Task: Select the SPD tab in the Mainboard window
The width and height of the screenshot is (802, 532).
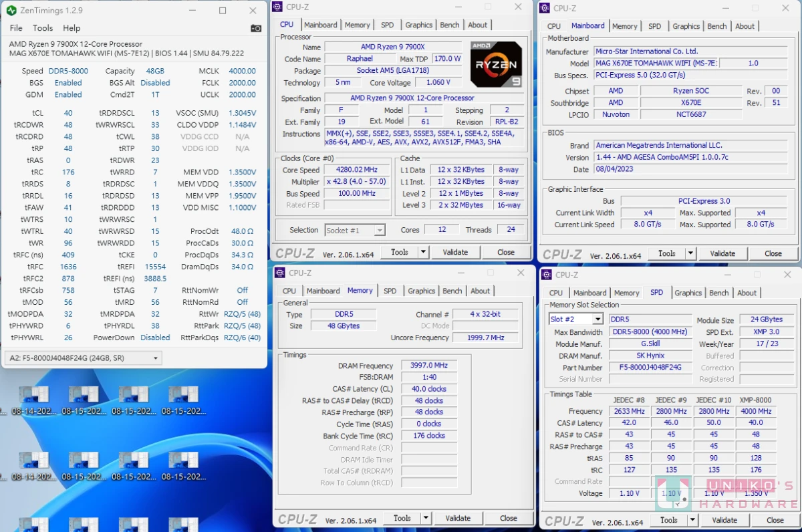Action: pos(655,26)
